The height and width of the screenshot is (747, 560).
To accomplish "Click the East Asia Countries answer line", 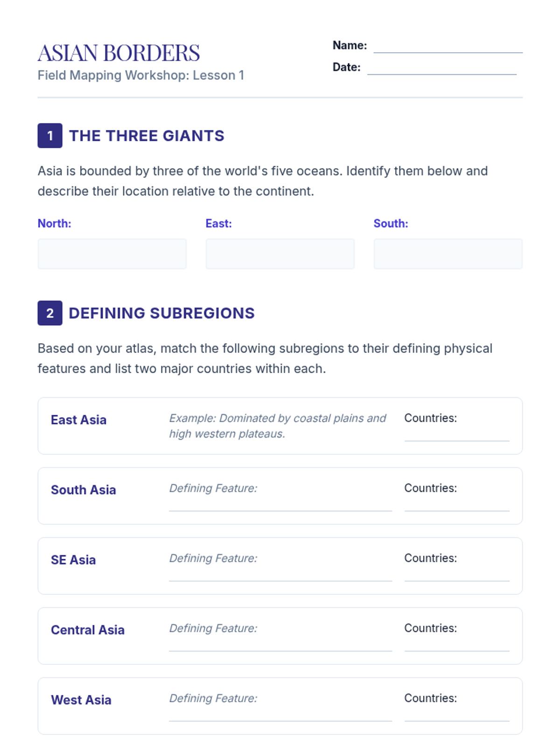I will (x=456, y=435).
